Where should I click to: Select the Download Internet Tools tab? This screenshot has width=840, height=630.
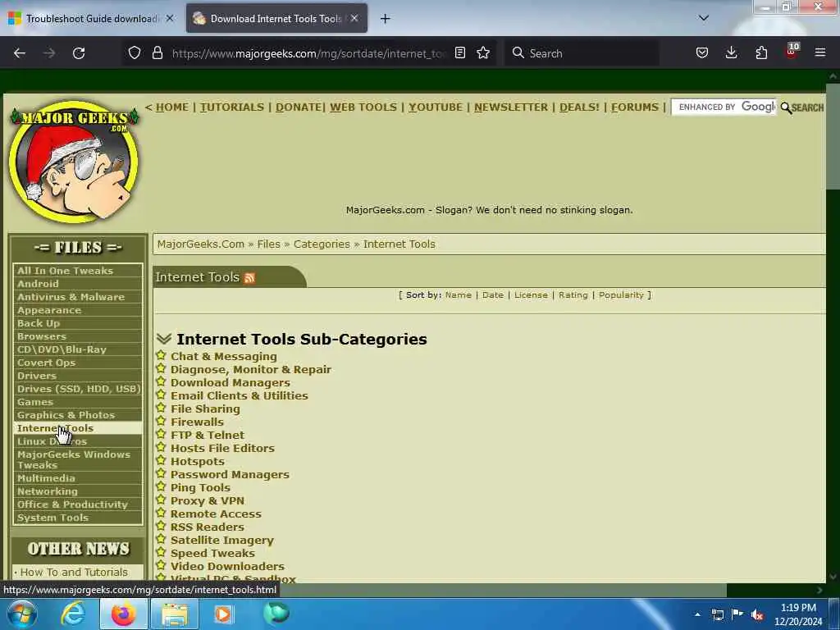tap(276, 18)
